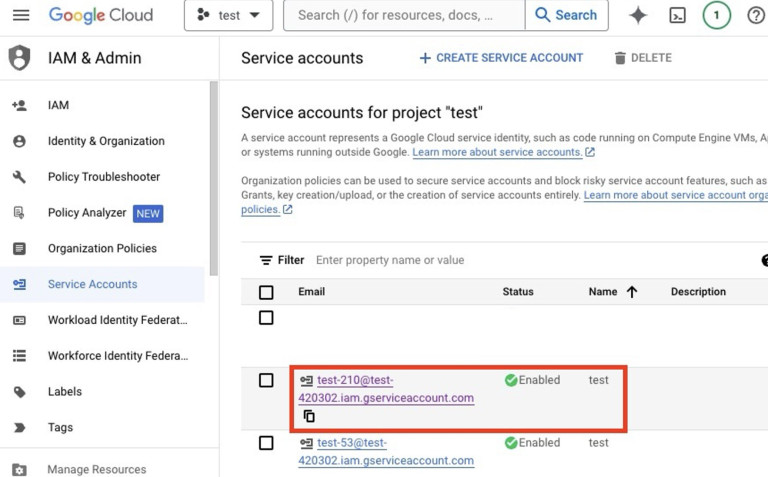
Task: Go to Organization Policies menu item
Action: (x=102, y=248)
